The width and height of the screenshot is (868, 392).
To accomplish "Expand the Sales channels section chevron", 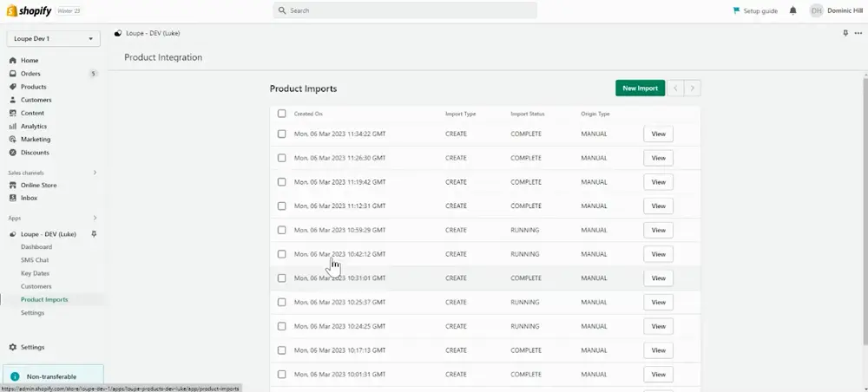I will point(95,173).
